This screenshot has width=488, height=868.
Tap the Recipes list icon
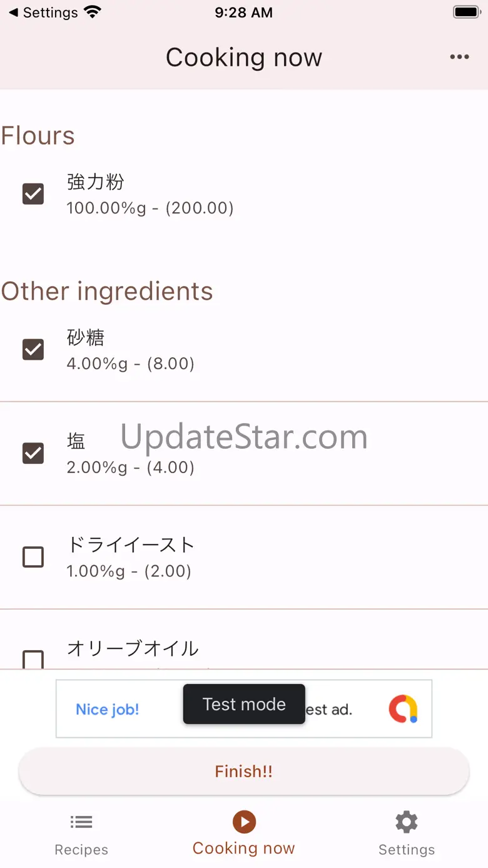81,822
